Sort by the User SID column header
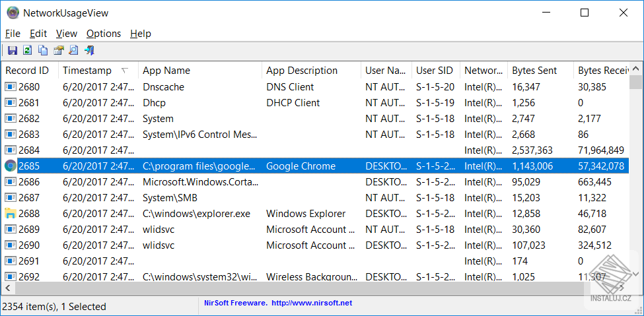The width and height of the screenshot is (644, 316). (436, 71)
